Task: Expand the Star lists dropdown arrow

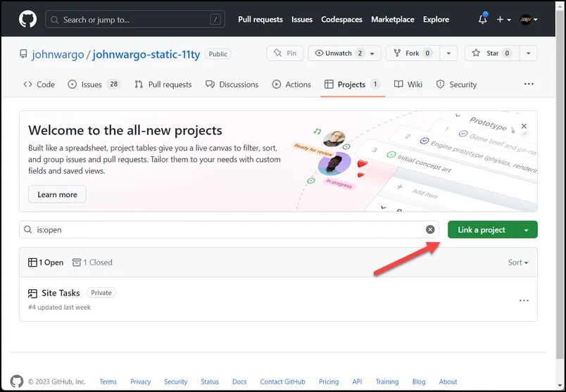Action: tap(529, 53)
